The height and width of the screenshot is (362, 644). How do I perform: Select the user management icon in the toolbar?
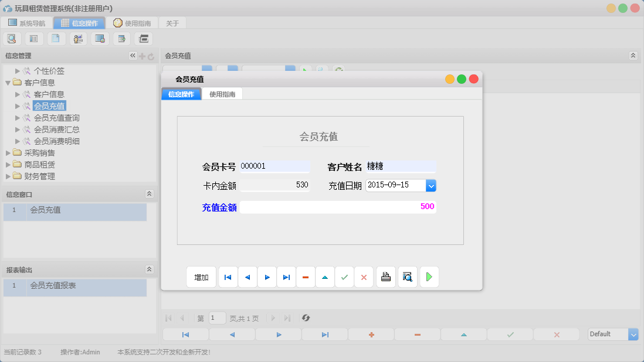pos(77,38)
